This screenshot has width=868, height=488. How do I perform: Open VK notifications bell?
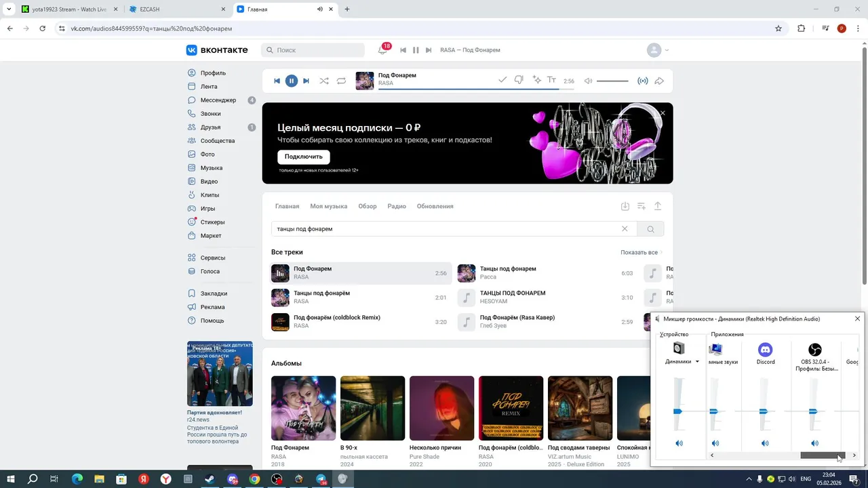tap(382, 50)
